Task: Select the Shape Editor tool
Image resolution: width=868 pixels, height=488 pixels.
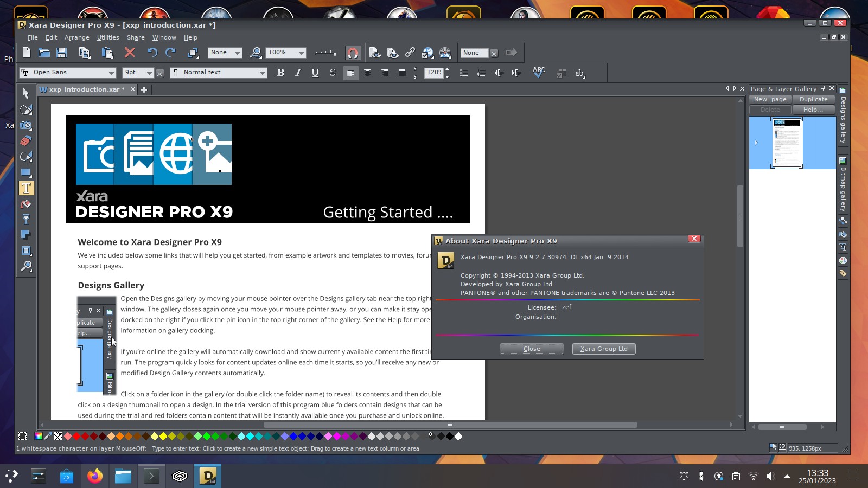Action: [25, 157]
